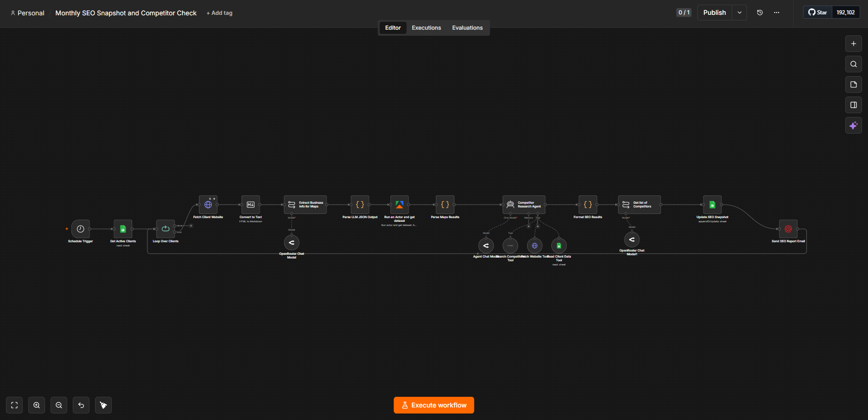Click the Loop Over Clients node
Screen dimensions: 868x420
(x=166, y=229)
